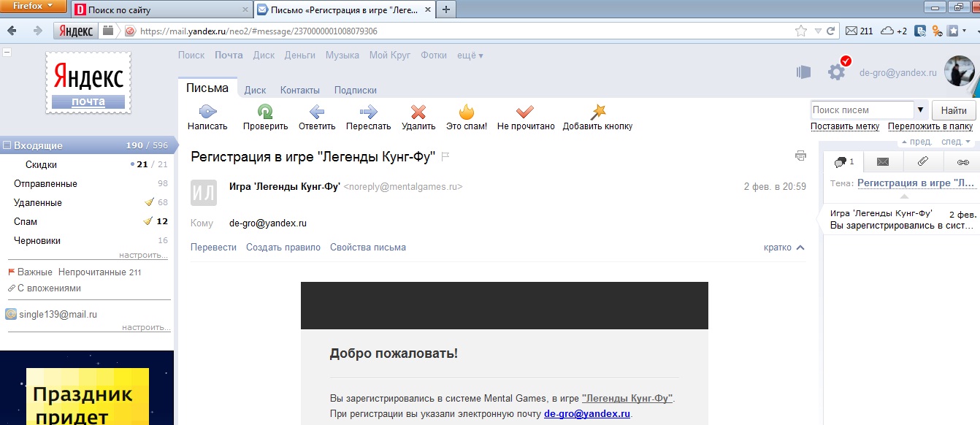Click the Написать compose icon
Screen dimensions: 980x425
coord(207,112)
